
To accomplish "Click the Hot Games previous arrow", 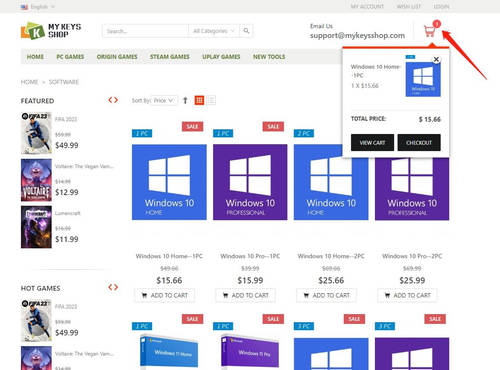I will [110, 287].
